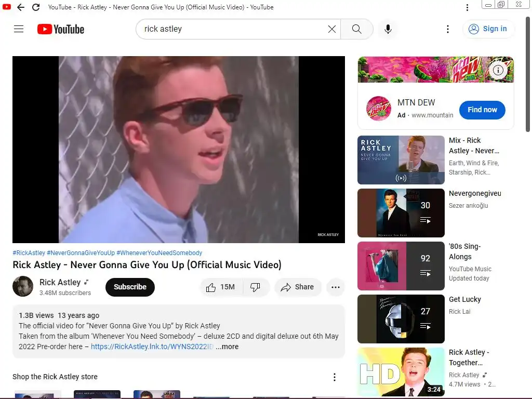Expand the description with ...more
The image size is (532, 399).
pyautogui.click(x=227, y=347)
